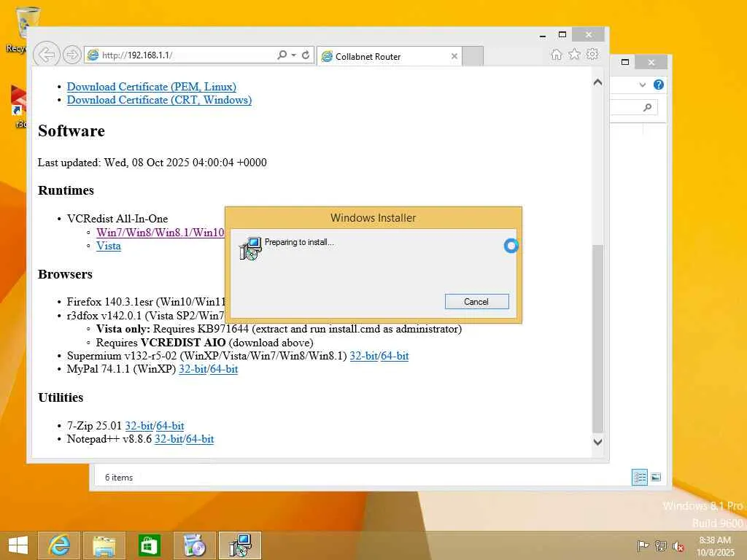Image resolution: width=747 pixels, height=560 pixels.
Task: Maximize the Explorer window behind
Action: [625, 62]
